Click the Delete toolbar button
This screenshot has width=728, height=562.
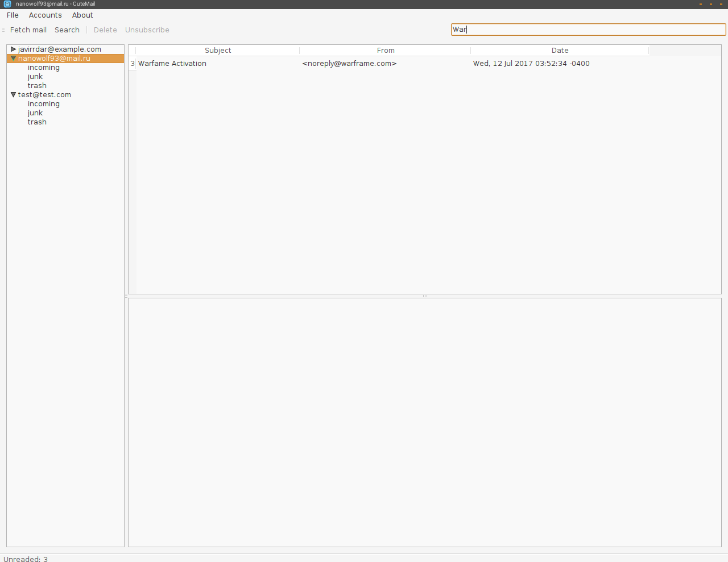[105, 30]
